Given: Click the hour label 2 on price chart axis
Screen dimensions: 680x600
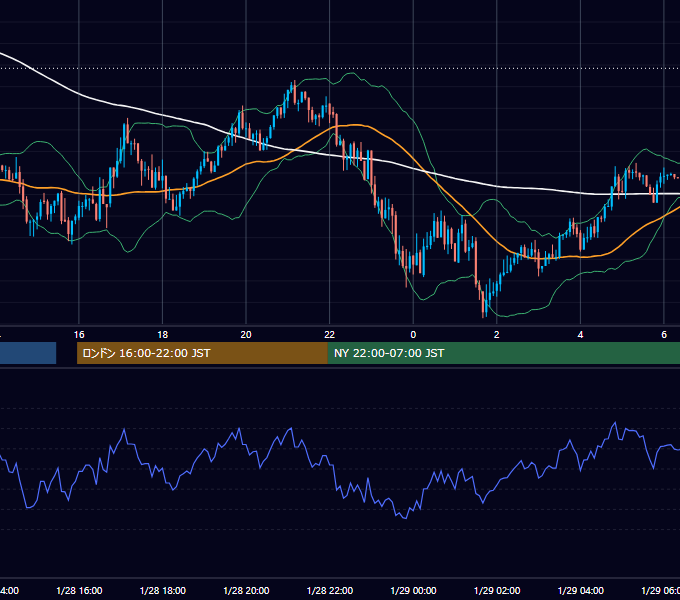Looking at the screenshot, I should [x=497, y=335].
